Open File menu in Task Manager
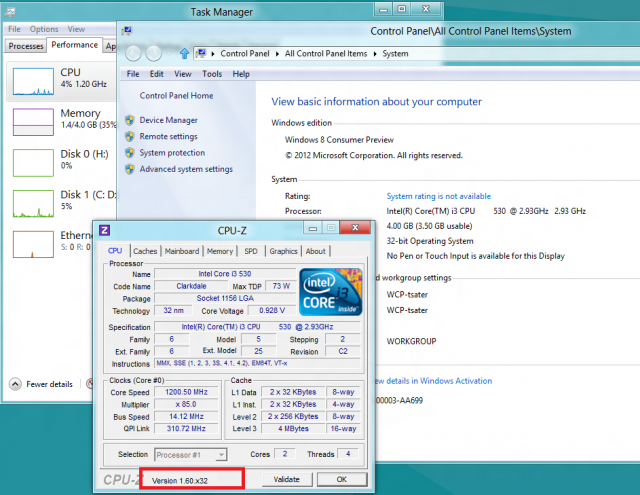 coord(14,29)
